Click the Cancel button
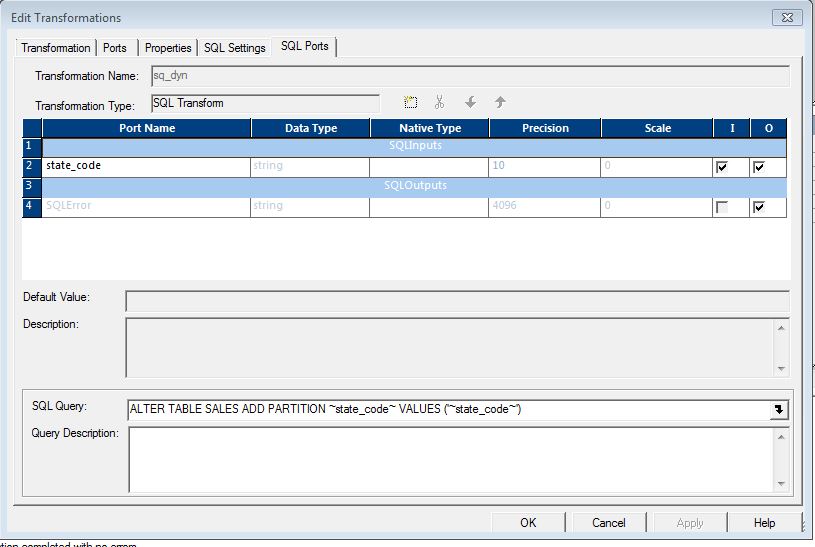 click(x=609, y=523)
